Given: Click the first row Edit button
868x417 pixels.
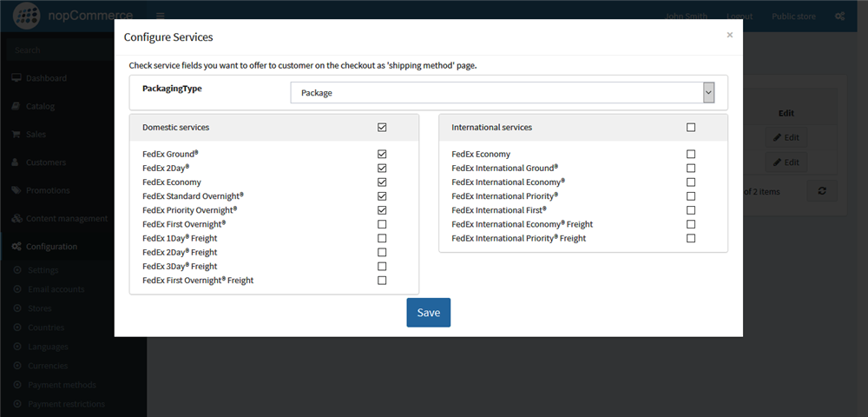Looking at the screenshot, I should 786,137.
